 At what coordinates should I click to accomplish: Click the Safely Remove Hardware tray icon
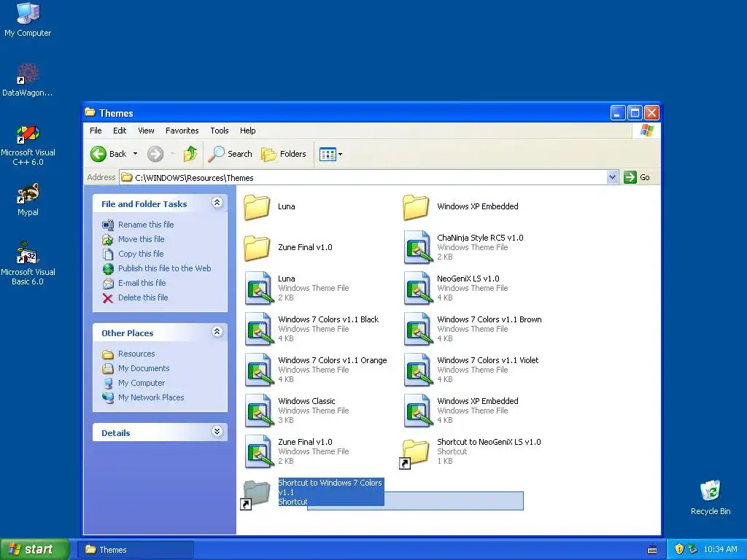point(692,550)
